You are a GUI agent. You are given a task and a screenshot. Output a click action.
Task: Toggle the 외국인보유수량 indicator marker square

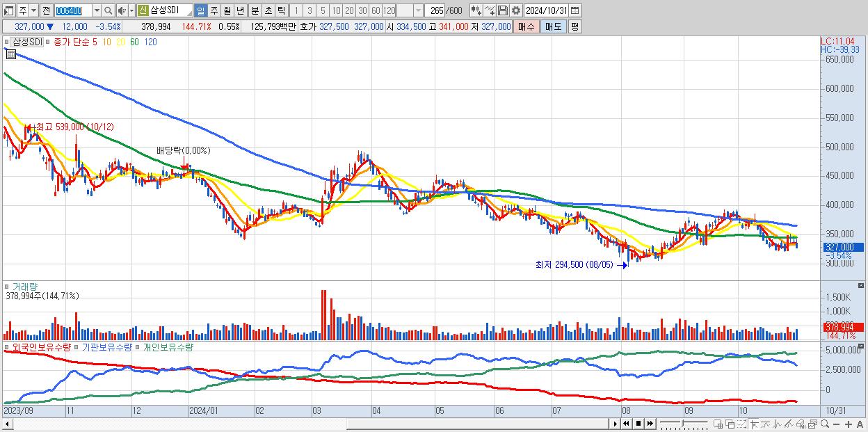[7, 346]
